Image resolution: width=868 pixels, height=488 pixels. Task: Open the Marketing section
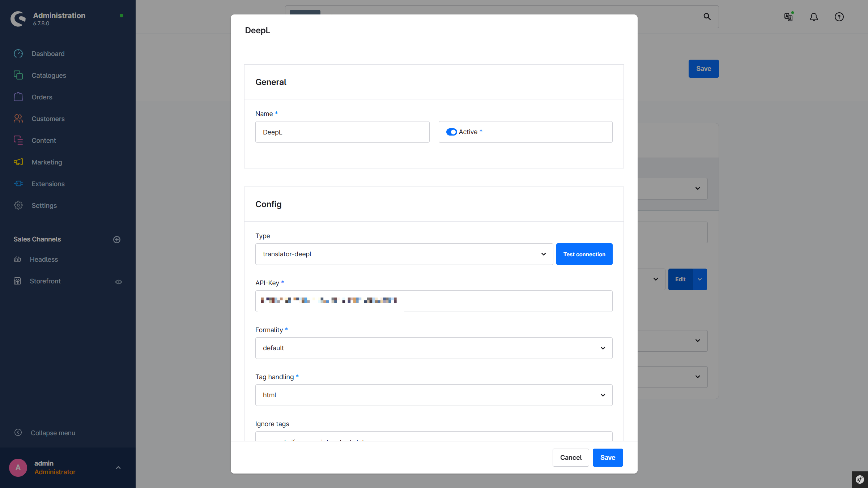[x=47, y=162]
